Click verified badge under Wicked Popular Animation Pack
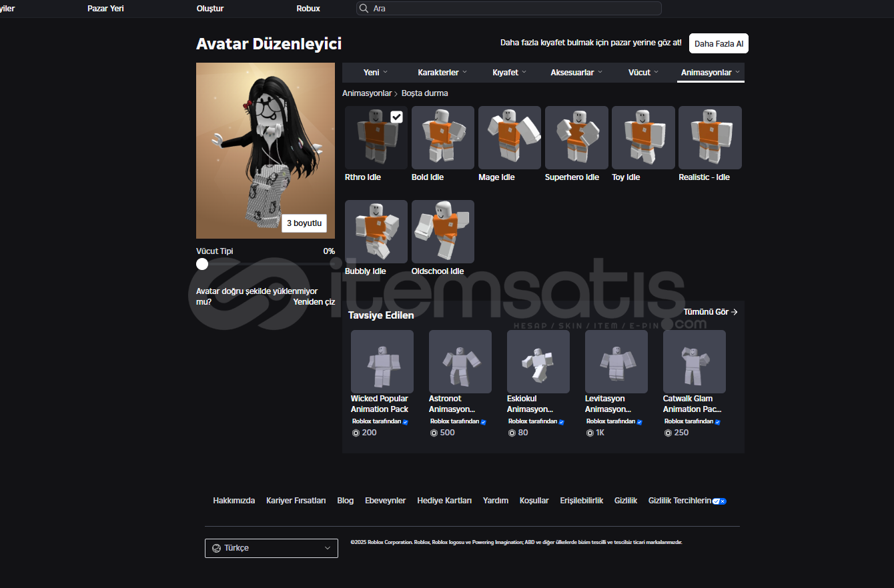 [405, 422]
